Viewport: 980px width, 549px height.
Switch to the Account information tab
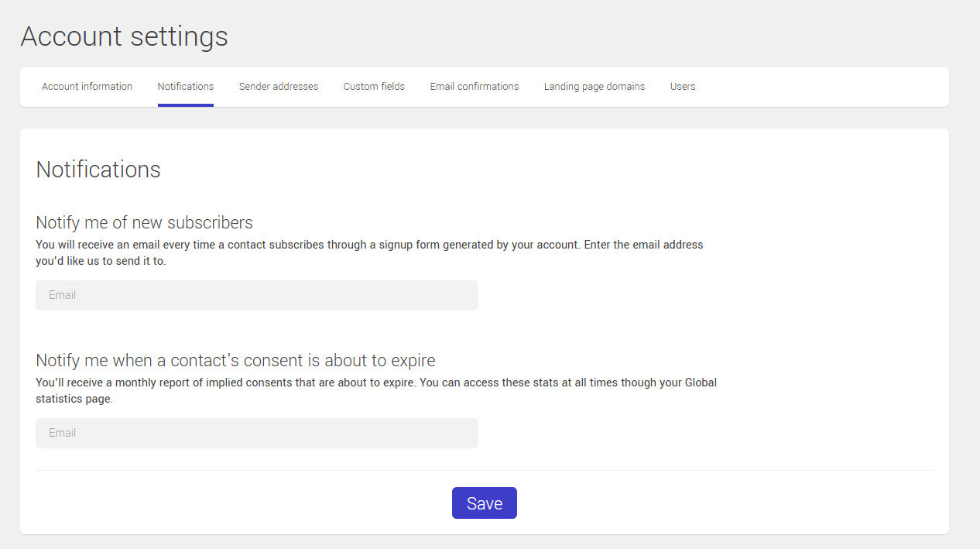[87, 87]
